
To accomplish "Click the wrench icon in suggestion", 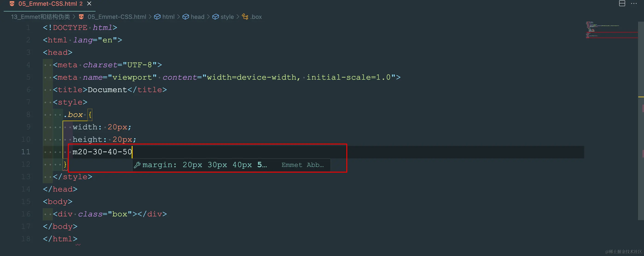I will click(137, 165).
